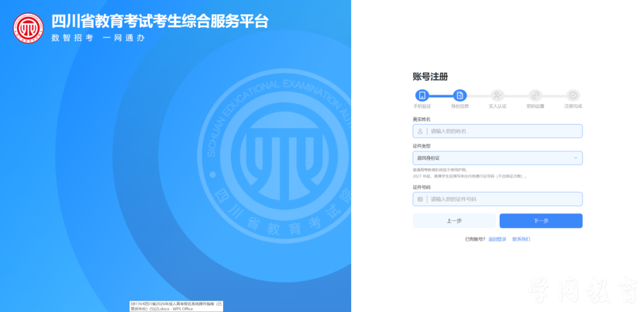Click the 普通高等教育阶段 passport hint text
644x312 pixels.
click(440, 170)
